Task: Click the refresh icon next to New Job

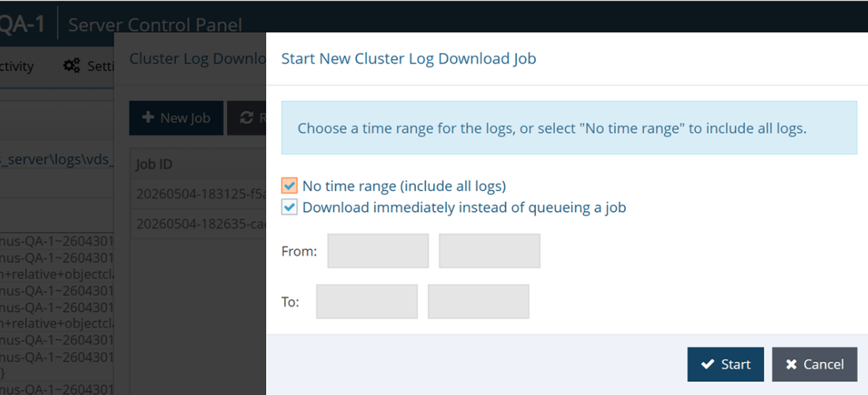Action: (246, 117)
